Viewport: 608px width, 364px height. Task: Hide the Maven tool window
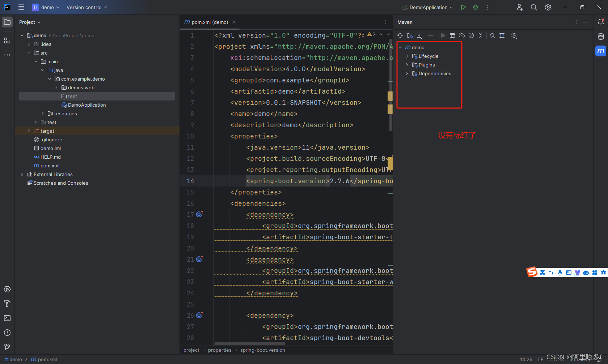pos(586,22)
